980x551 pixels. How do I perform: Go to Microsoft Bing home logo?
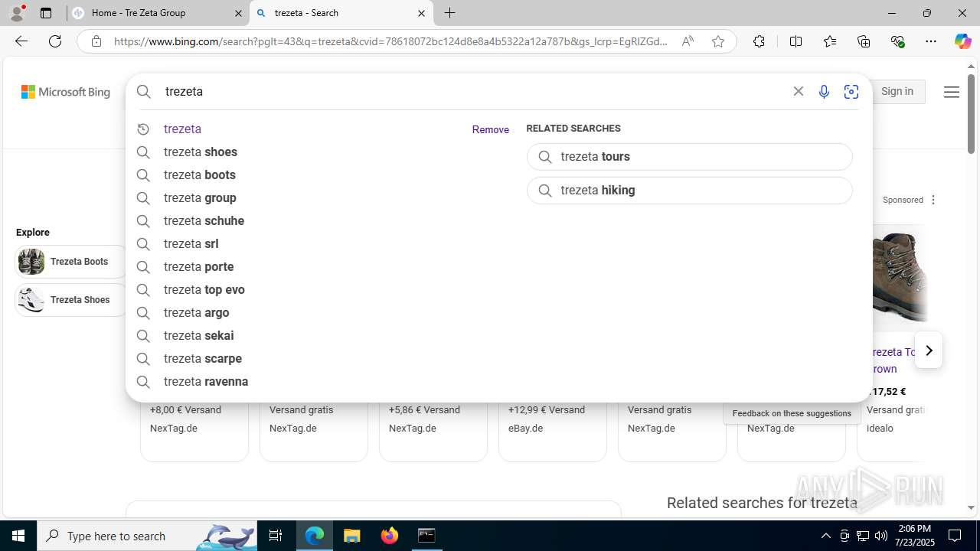click(x=66, y=92)
